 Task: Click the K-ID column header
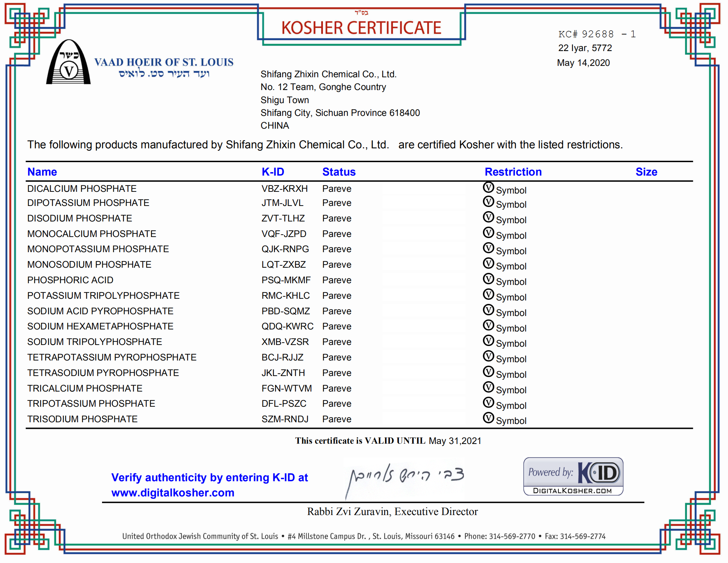point(273,172)
